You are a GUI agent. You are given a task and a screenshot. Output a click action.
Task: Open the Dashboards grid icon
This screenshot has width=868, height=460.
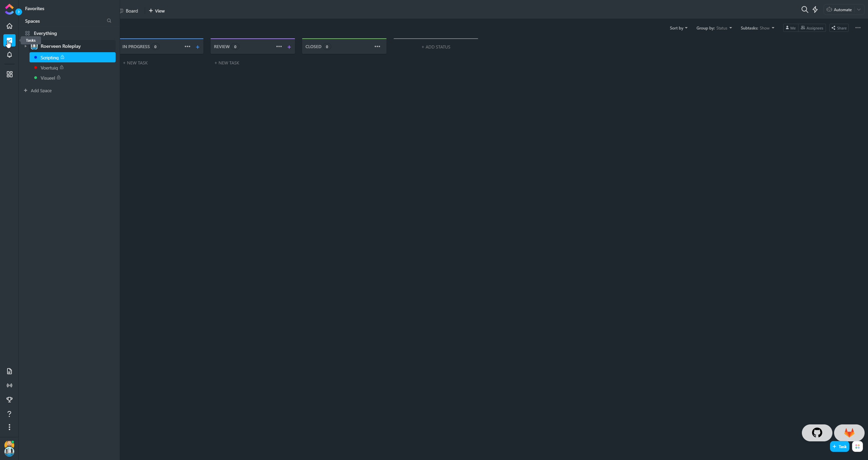(x=9, y=74)
